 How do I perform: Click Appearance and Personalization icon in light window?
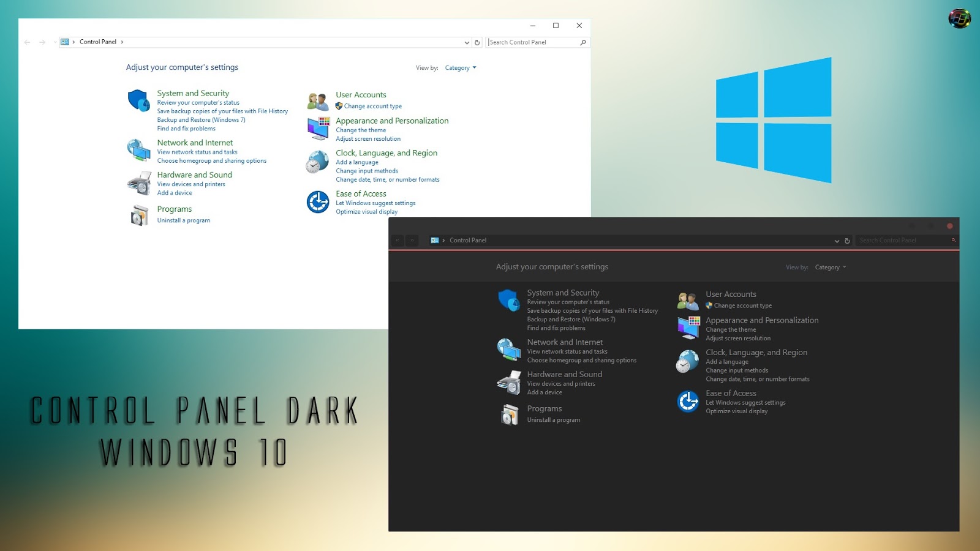[x=318, y=129]
